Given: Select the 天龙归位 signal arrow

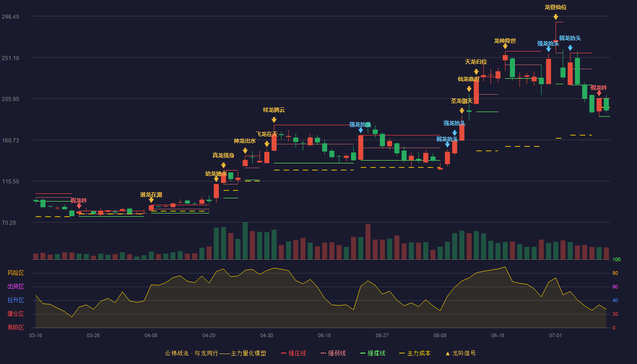Looking at the screenshot, I should point(476,71).
